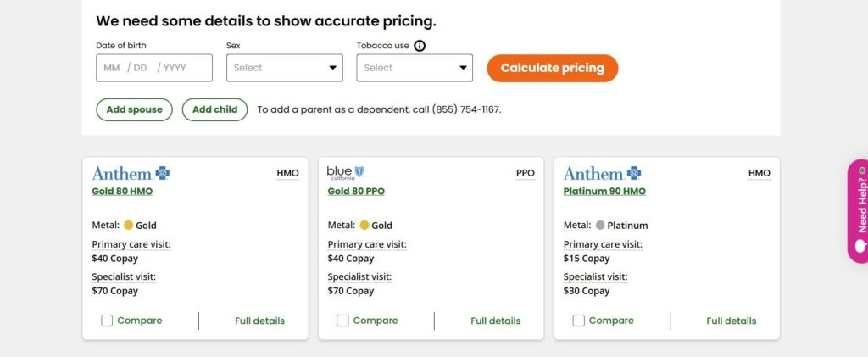Click the HMO type label on Platinum 90 HMO card
Image resolution: width=868 pixels, height=357 pixels.
click(x=759, y=173)
